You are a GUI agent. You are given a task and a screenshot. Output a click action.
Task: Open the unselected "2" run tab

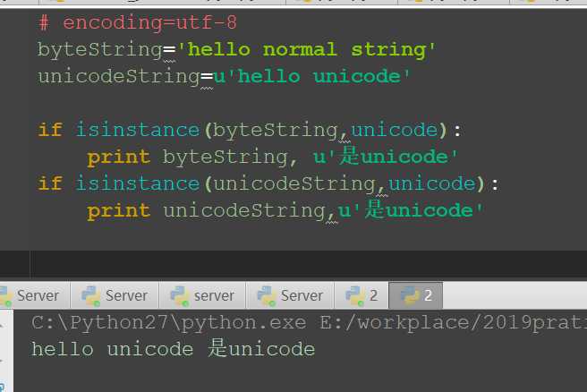(362, 295)
